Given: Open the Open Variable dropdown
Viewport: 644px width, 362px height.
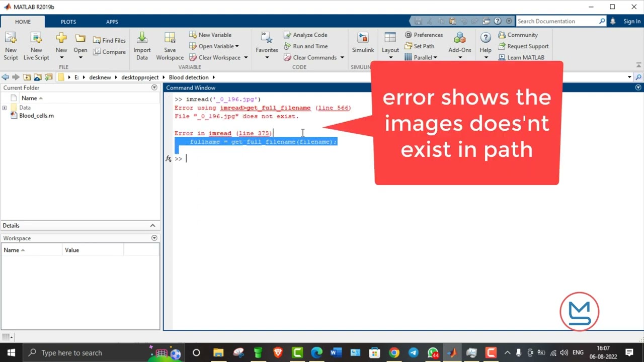Looking at the screenshot, I should [x=214, y=46].
